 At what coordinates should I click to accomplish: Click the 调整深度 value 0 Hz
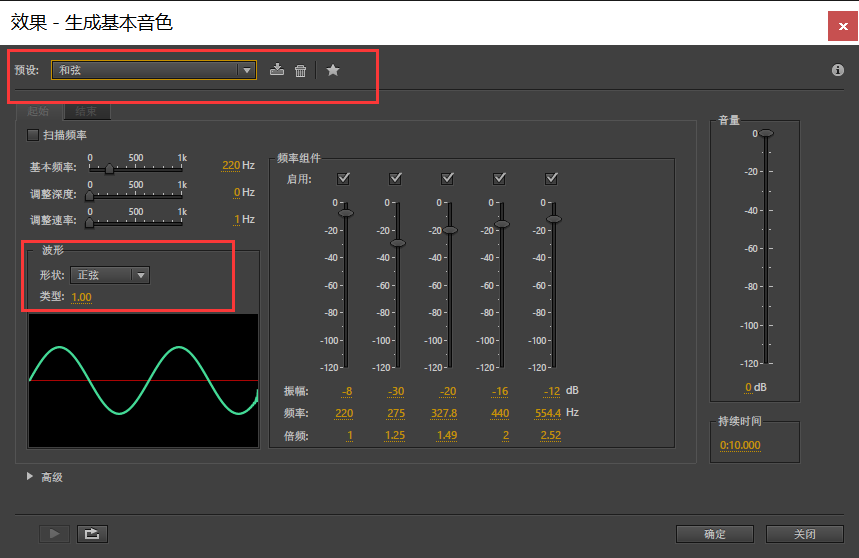tap(237, 192)
